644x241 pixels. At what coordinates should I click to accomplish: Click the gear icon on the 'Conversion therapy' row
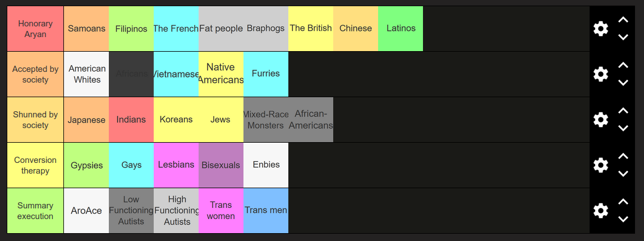coord(600,165)
